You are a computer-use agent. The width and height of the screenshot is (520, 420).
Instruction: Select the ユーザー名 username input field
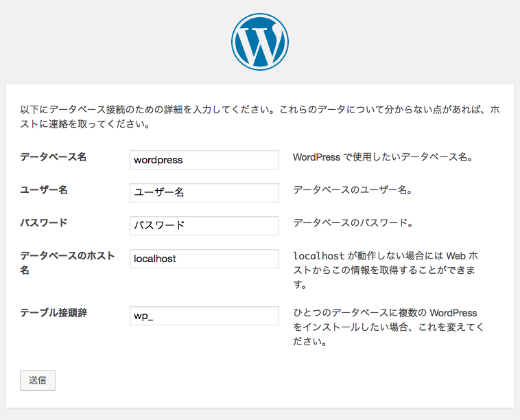click(204, 193)
